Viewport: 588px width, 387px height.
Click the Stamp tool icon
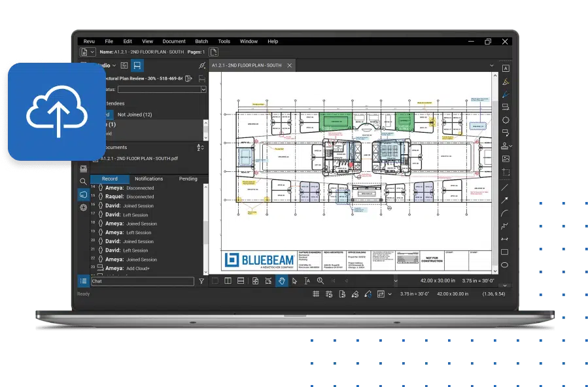(505, 146)
